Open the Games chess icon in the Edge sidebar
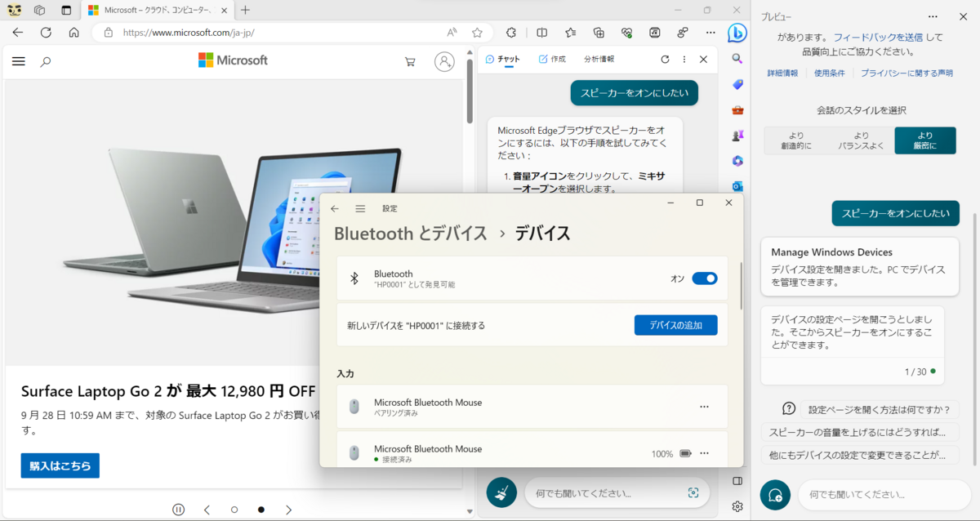This screenshot has height=521, width=980. pyautogui.click(x=737, y=135)
